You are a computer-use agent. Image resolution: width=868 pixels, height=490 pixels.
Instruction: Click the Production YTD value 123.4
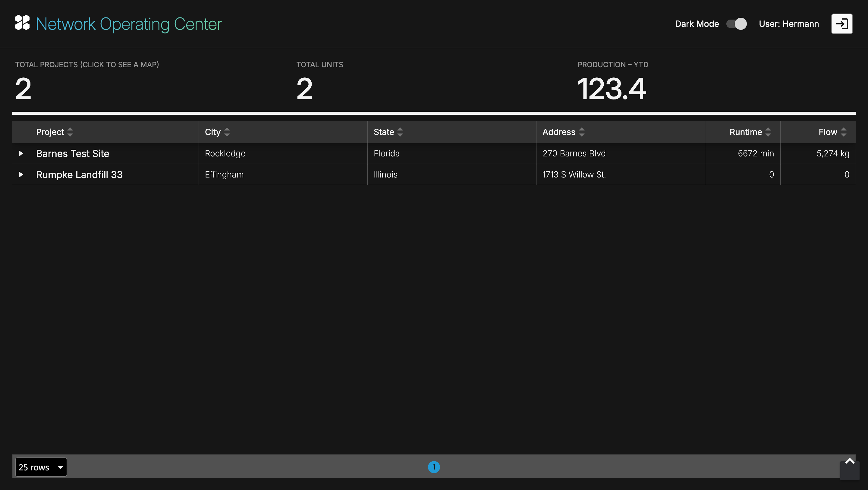coord(612,89)
